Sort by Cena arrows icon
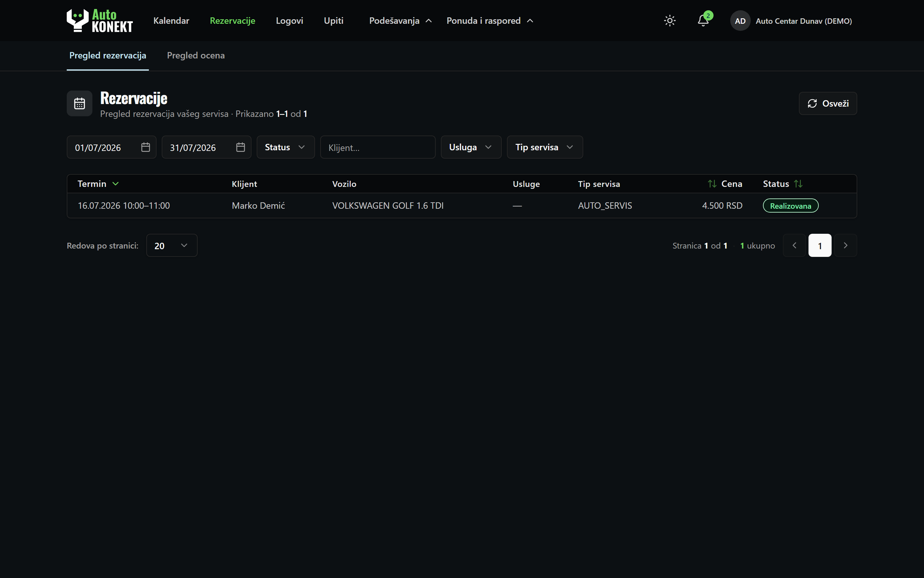924x578 pixels. [712, 184]
